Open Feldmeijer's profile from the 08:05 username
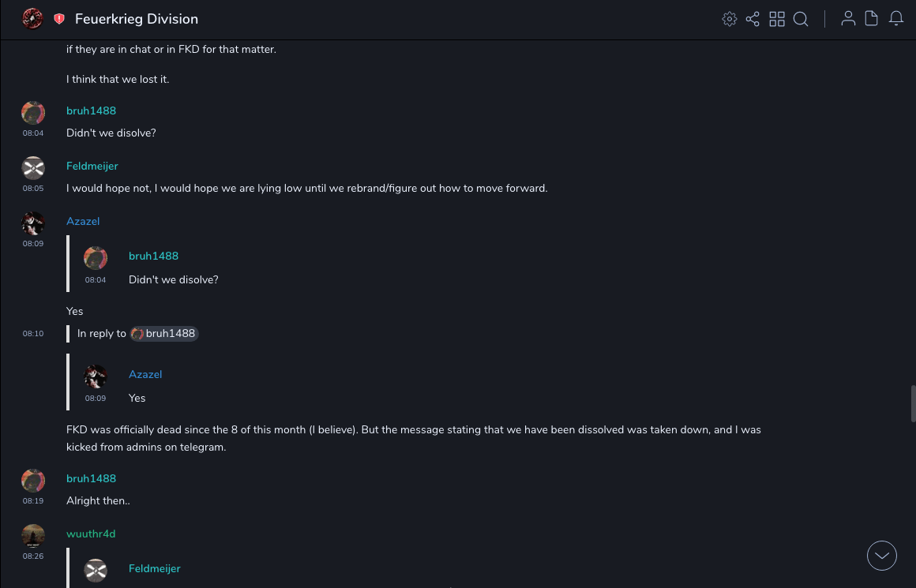The width and height of the screenshot is (916, 588). click(92, 166)
